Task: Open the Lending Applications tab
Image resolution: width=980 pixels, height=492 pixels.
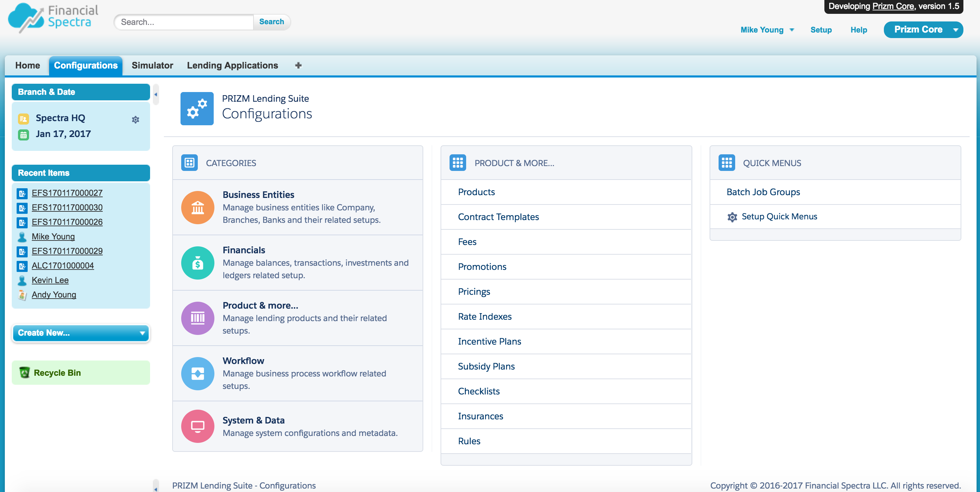Action: pos(232,65)
